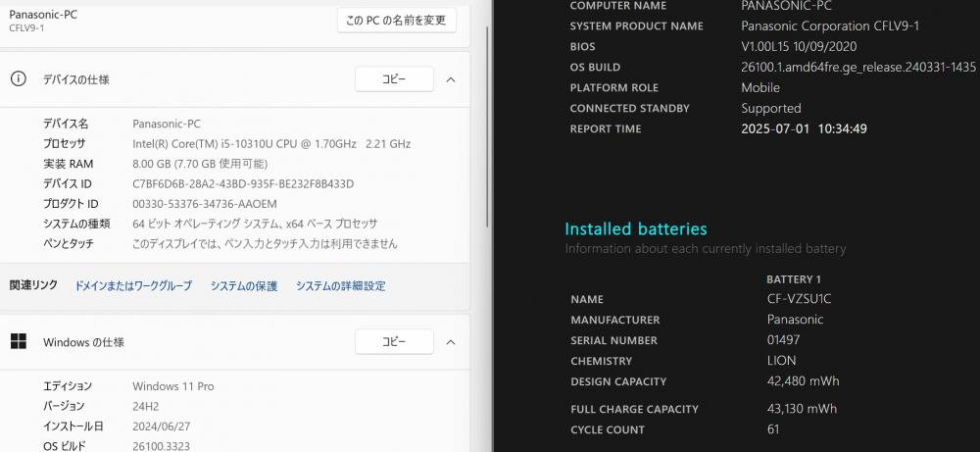Click the Windows 11 Pro edition text

click(173, 386)
